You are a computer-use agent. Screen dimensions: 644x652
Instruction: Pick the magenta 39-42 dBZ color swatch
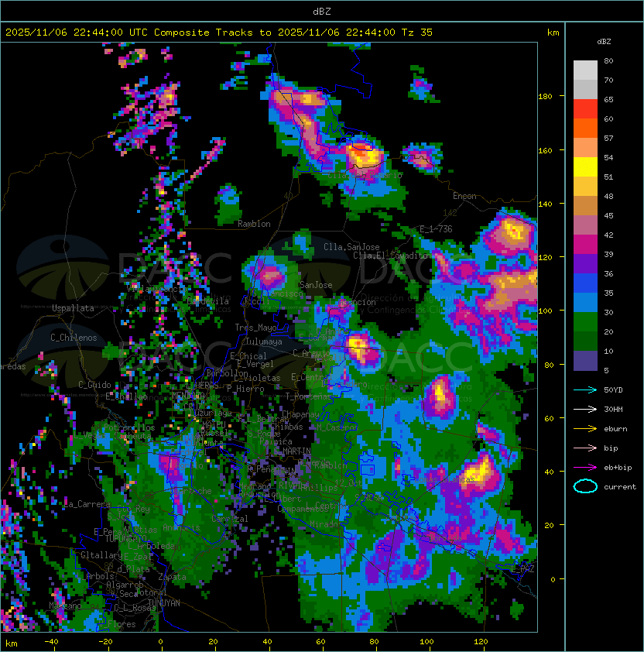(585, 245)
